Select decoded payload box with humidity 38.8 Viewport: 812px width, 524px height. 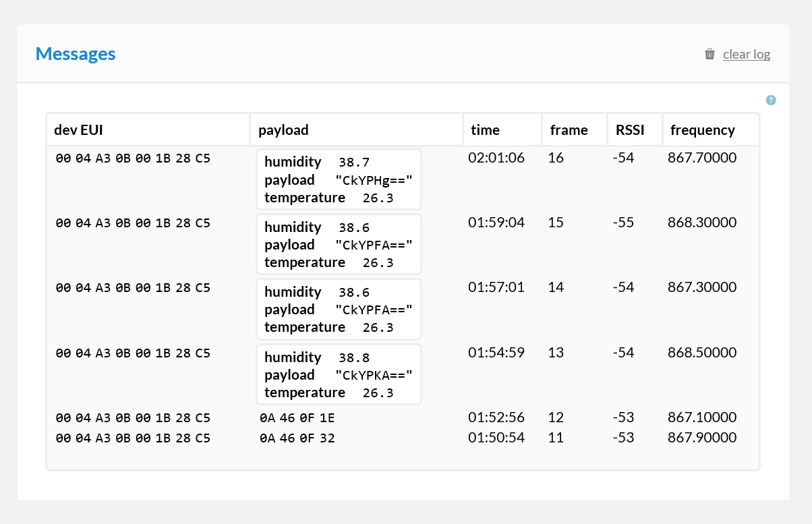tap(339, 374)
